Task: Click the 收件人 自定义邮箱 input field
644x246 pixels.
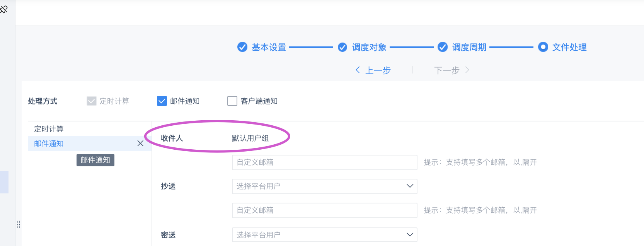Action: tap(325, 162)
